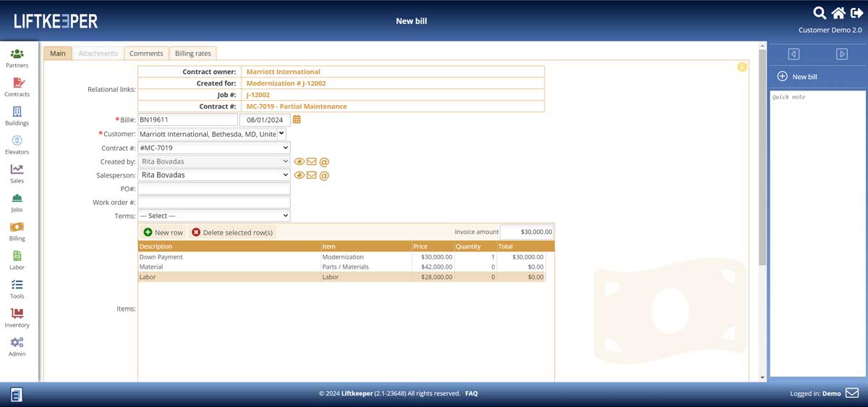Open the J-12002 job link
This screenshot has width=868, height=407.
click(x=258, y=95)
